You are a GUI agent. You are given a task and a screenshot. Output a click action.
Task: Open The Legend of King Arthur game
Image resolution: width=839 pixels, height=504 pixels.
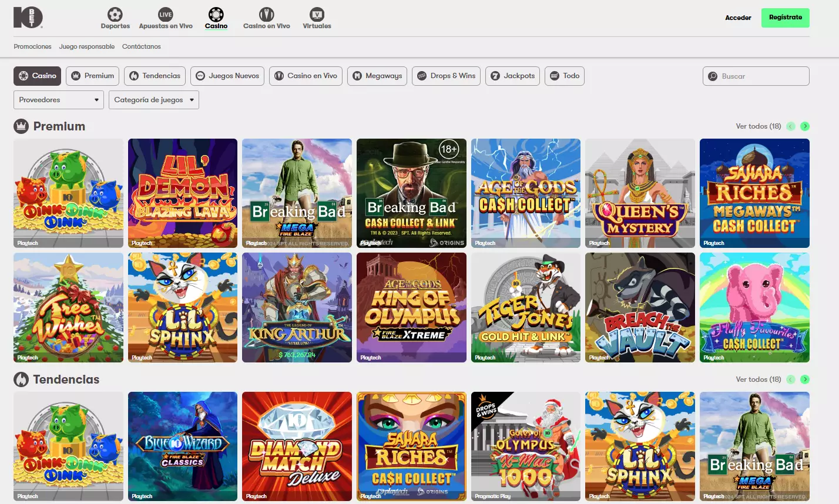click(x=297, y=308)
